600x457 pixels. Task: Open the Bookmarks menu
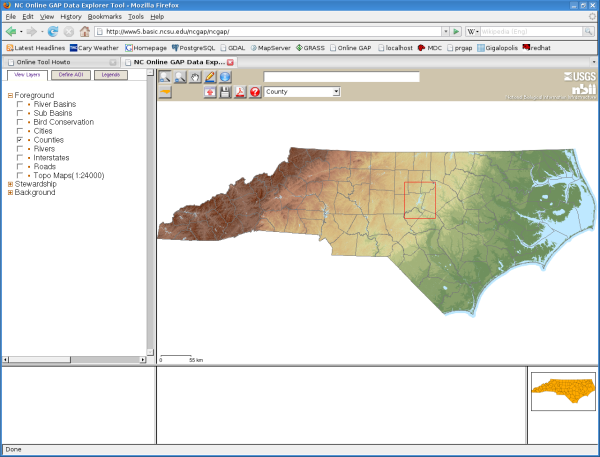pos(104,16)
